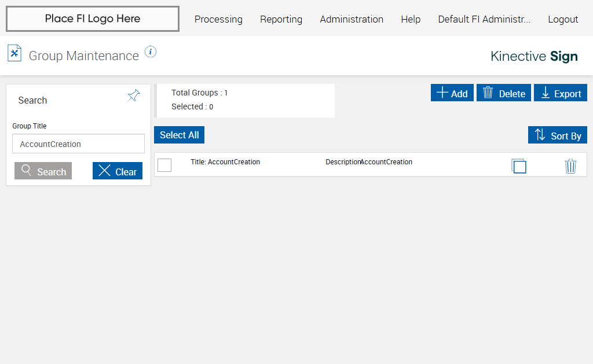
Task: Tick the AccountCreation group checkbox
Action: coord(164,165)
